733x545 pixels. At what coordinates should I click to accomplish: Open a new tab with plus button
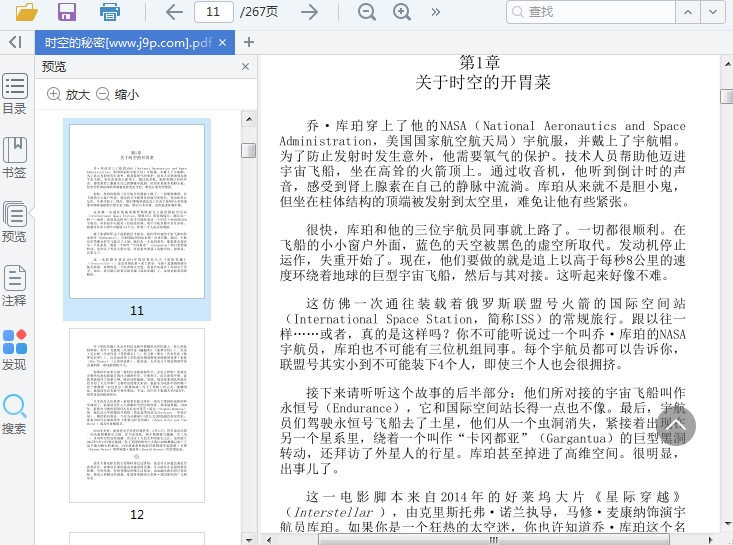pyautogui.click(x=249, y=43)
